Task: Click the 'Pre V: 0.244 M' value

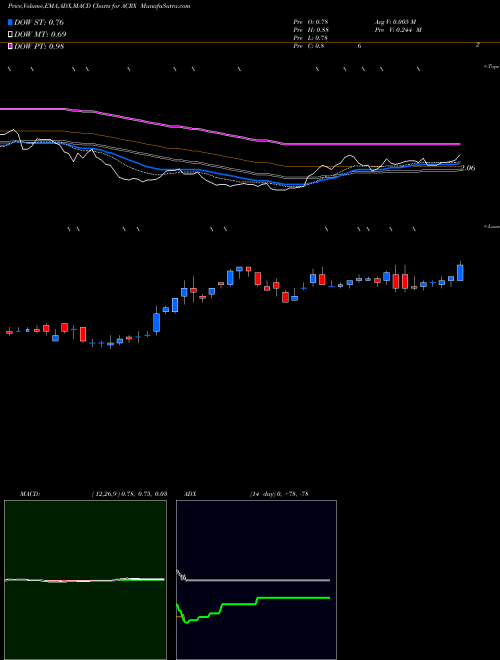Action: [x=398, y=30]
